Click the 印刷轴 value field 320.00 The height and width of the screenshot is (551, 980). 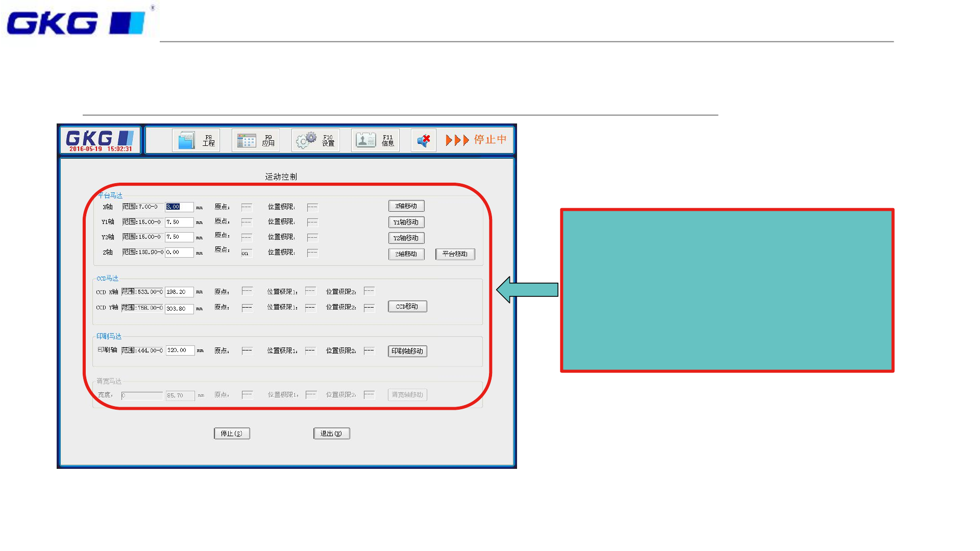180,350
